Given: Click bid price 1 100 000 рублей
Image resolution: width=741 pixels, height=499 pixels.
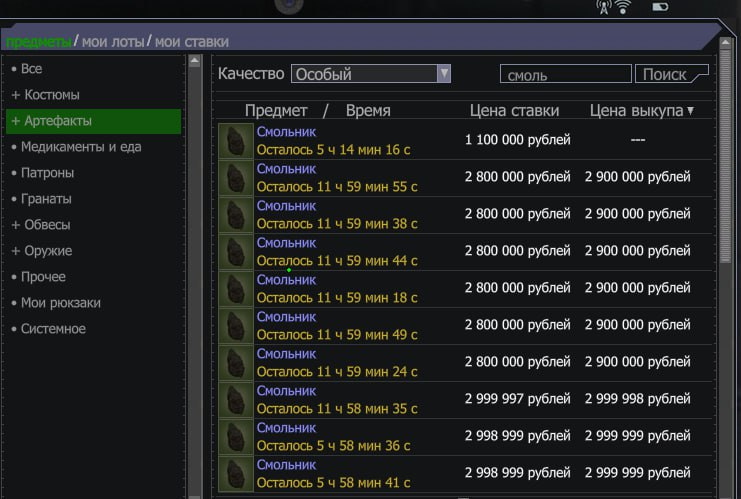Looking at the screenshot, I should (x=517, y=140).
